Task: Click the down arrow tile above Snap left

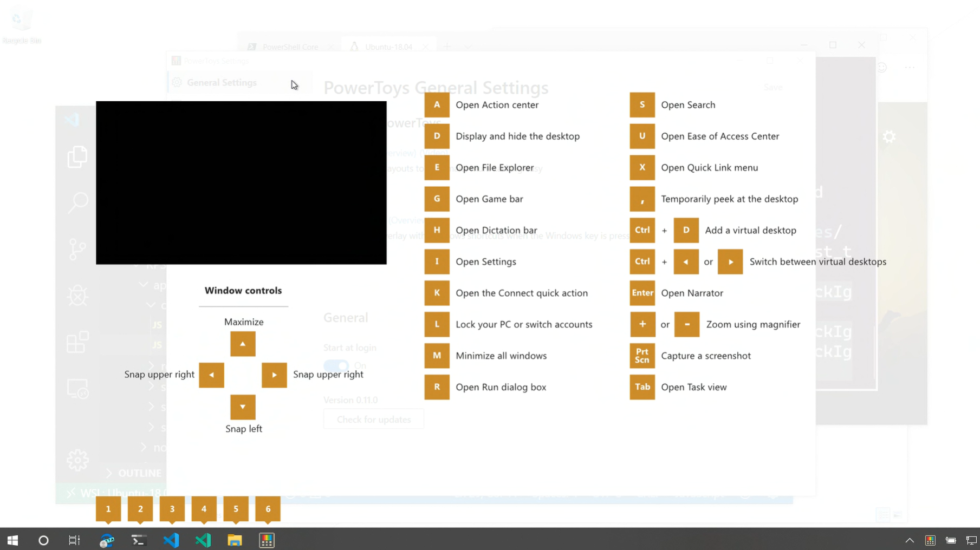Action: [x=243, y=407]
